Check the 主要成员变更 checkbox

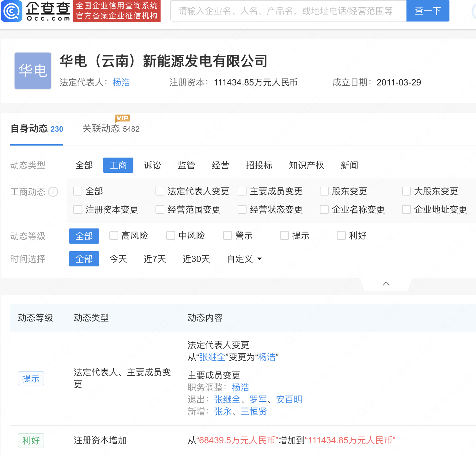(242, 191)
